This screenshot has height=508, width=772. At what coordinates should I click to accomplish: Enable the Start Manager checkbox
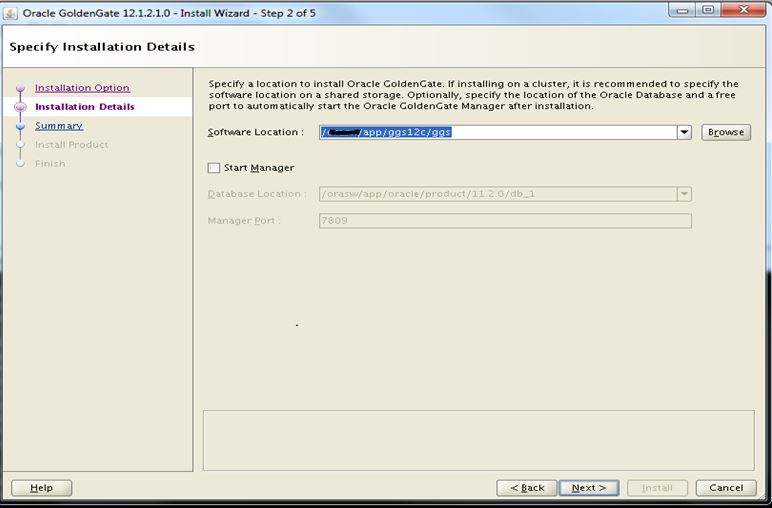[214, 168]
